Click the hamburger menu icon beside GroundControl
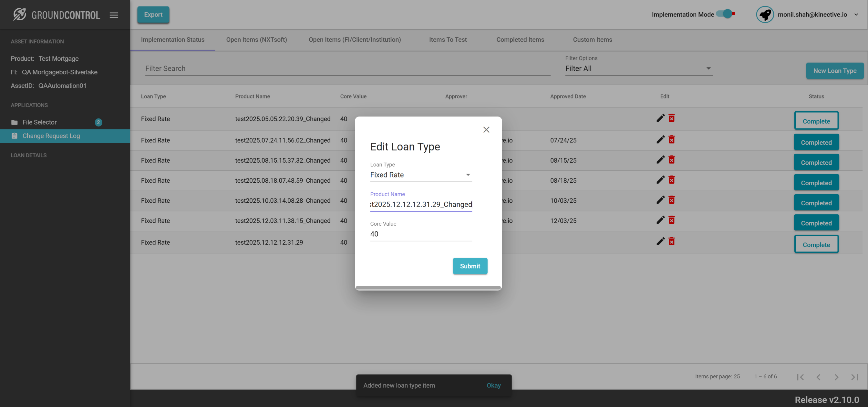 point(114,15)
